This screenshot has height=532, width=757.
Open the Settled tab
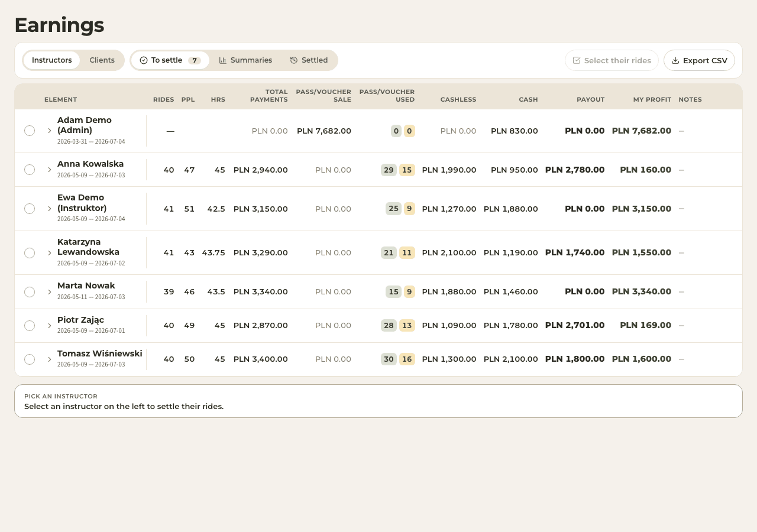point(309,60)
